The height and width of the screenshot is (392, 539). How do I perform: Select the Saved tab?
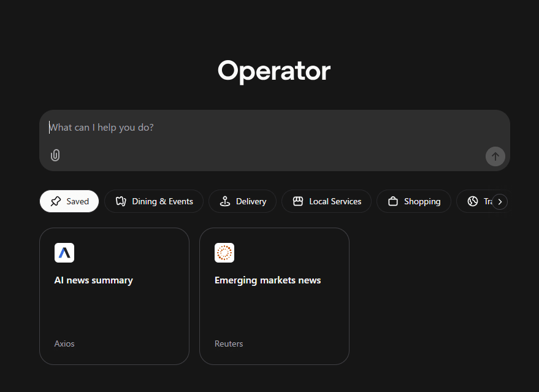coord(69,201)
